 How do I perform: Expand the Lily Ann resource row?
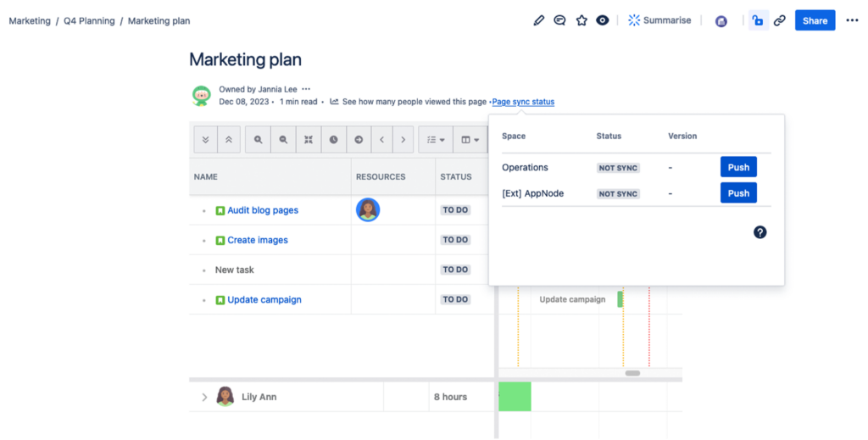204,397
